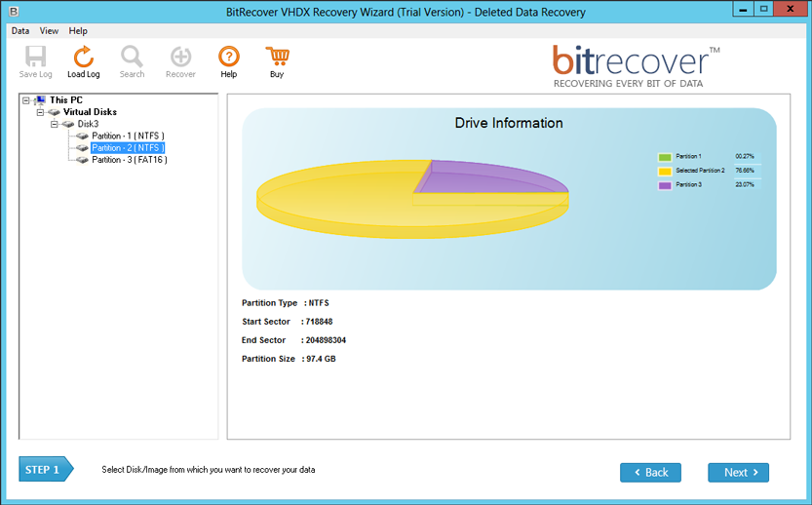Open the Search magnifier tool

point(132,57)
